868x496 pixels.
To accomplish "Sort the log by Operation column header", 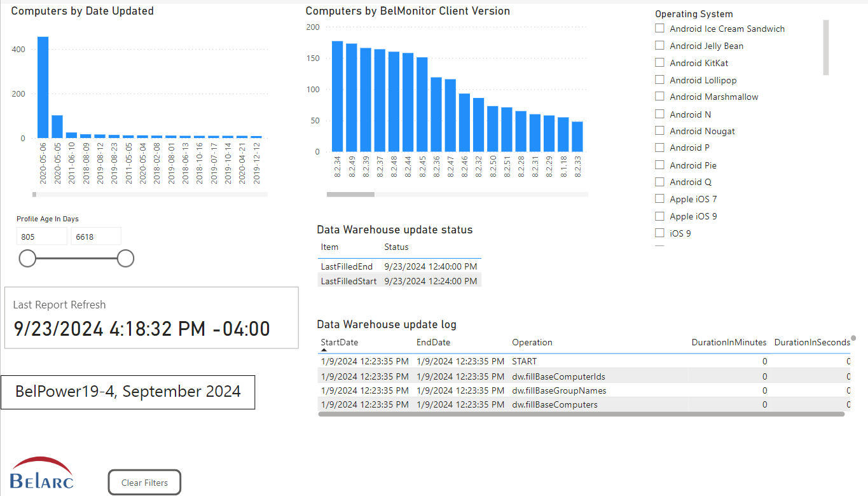I will 532,342.
